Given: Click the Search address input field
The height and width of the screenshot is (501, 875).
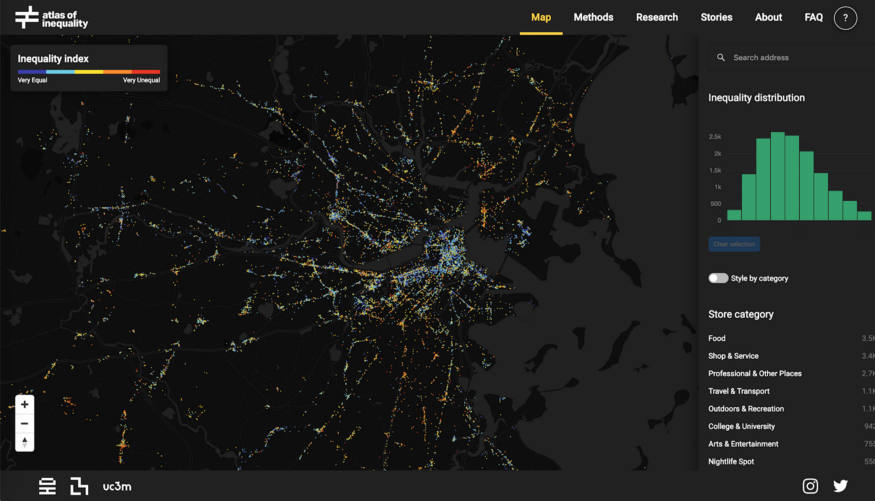Looking at the screenshot, I should click(x=795, y=58).
